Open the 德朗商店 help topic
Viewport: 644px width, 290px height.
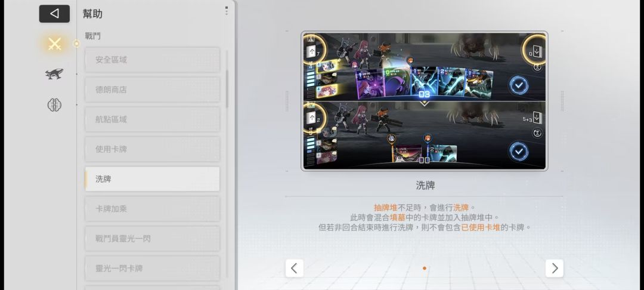pos(153,90)
